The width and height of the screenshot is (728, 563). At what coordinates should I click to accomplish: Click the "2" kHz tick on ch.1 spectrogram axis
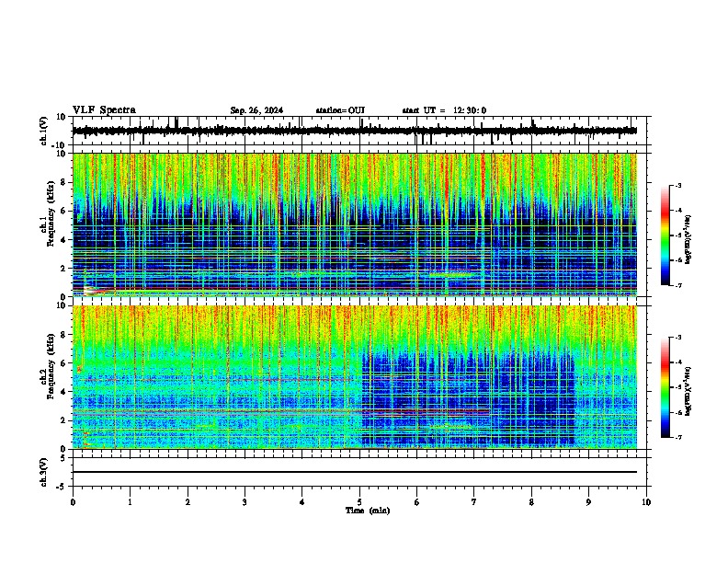click(x=64, y=268)
